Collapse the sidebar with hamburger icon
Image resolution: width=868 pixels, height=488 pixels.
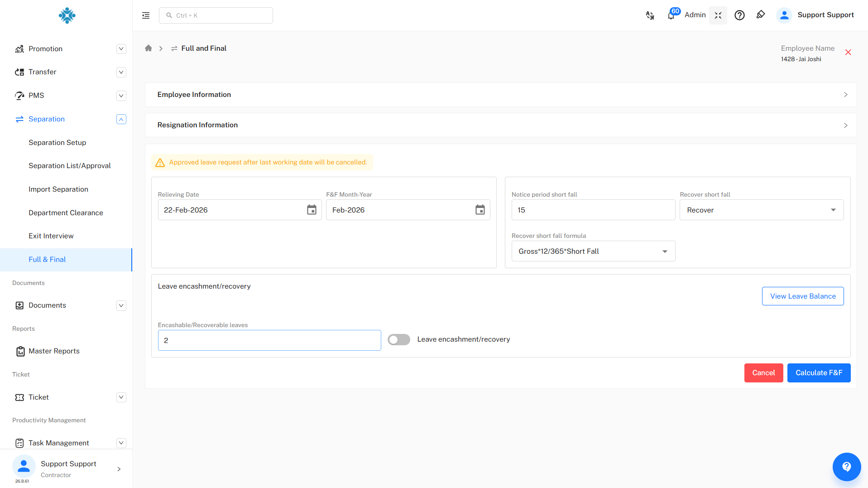[x=146, y=15]
